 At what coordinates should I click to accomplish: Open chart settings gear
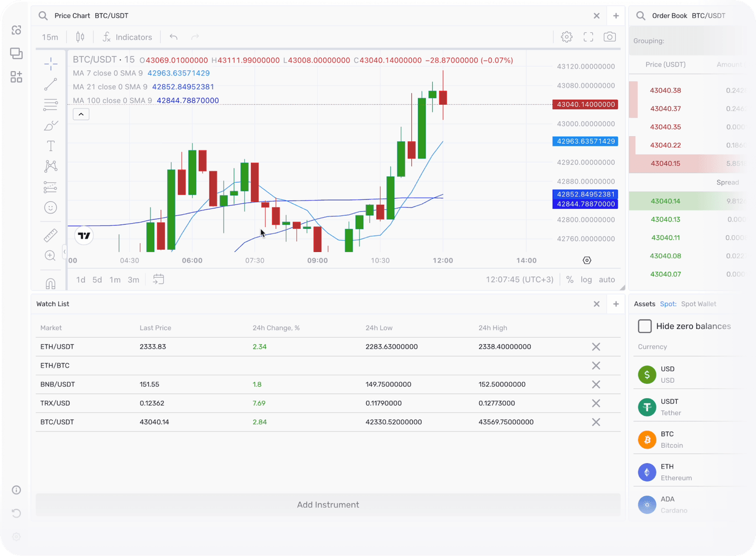(567, 37)
